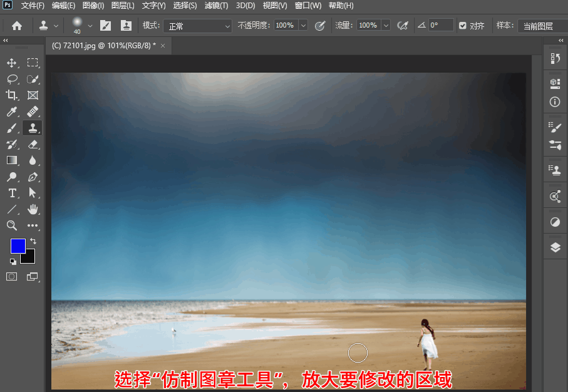Click the blue foreground color swatch
Screen dimensions: 568x392
pyautogui.click(x=17, y=245)
